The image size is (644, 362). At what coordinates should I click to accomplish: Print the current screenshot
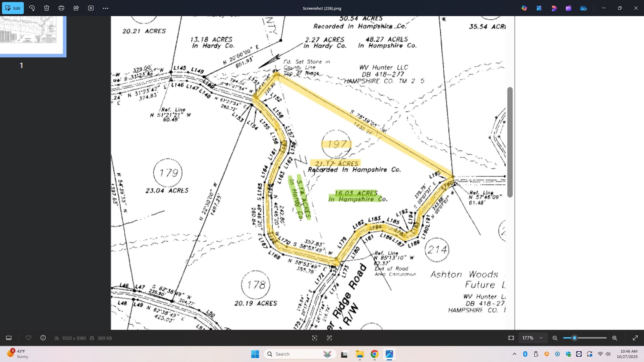click(61, 8)
